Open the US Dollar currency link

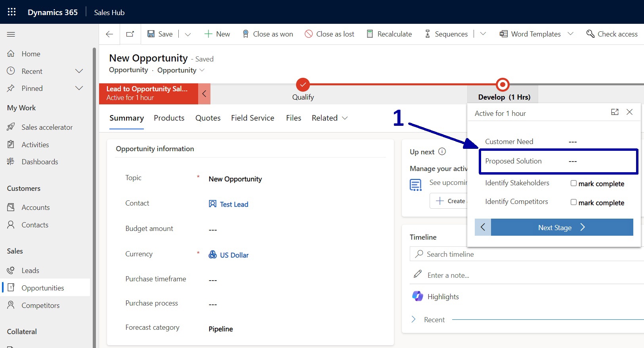click(x=234, y=255)
